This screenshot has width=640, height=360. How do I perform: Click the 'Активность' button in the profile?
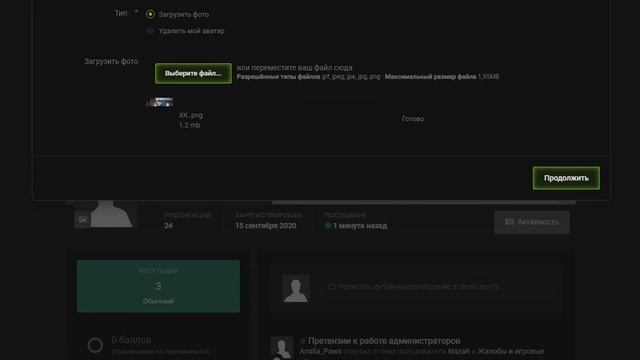[532, 222]
